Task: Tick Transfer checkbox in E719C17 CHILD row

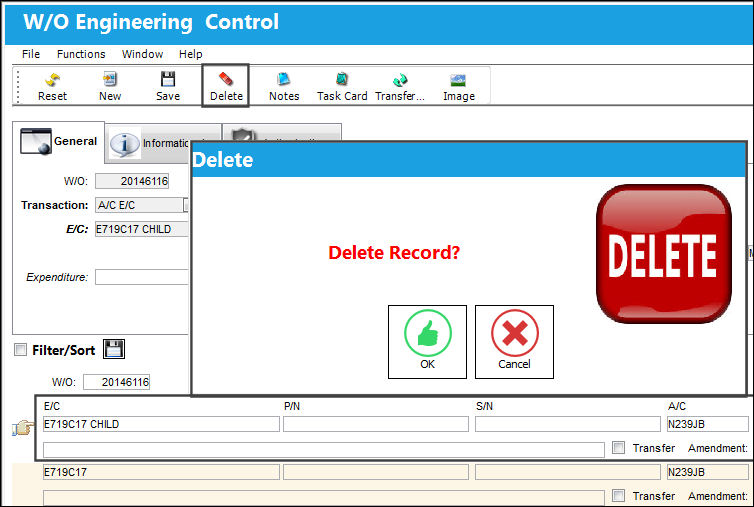Action: click(618, 447)
